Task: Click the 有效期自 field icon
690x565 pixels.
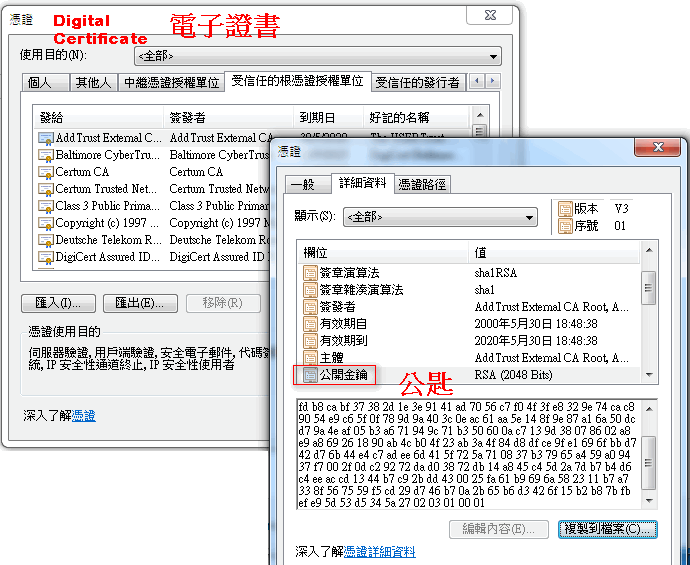Action: pos(310,324)
